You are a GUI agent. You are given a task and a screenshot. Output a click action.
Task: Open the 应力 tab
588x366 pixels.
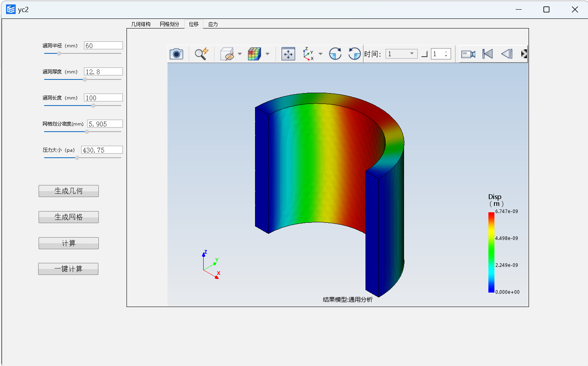(x=213, y=24)
